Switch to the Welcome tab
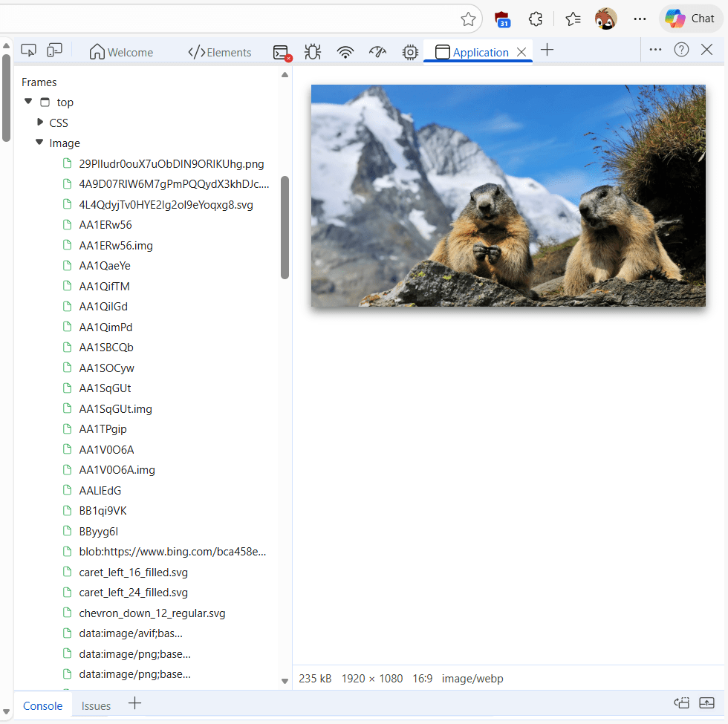Image resolution: width=728 pixels, height=724 pixels. 121,52
